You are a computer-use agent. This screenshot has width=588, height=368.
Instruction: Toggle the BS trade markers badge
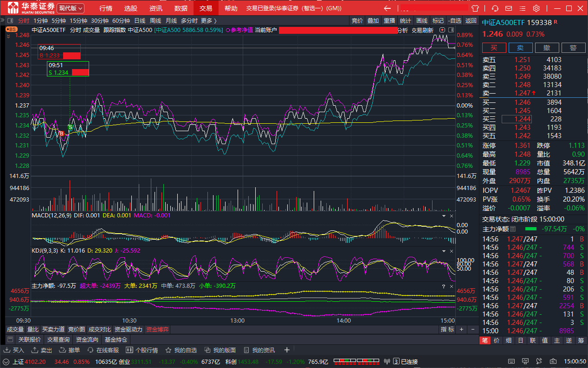[x=11, y=29]
